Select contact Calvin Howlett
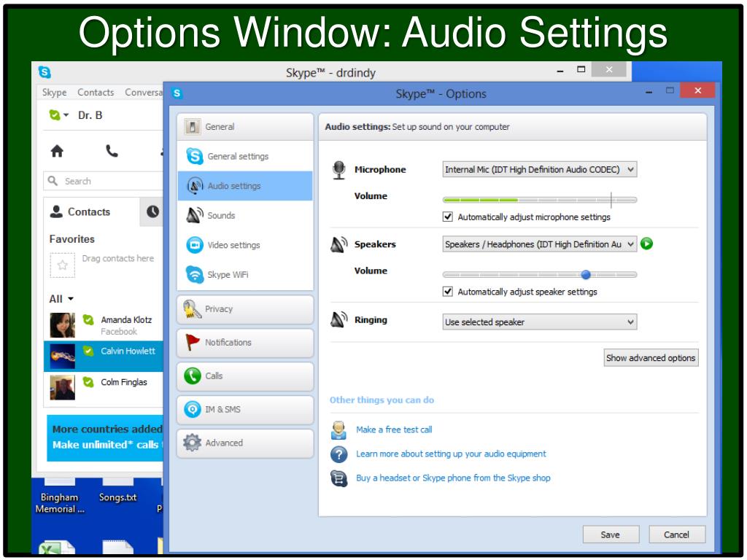747x560 pixels. point(104,356)
